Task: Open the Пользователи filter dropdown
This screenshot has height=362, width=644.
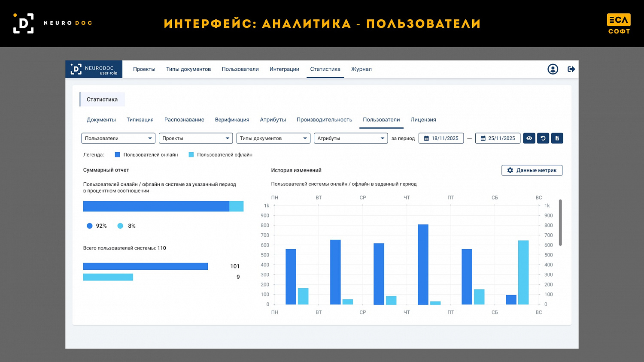Action: [x=118, y=138]
